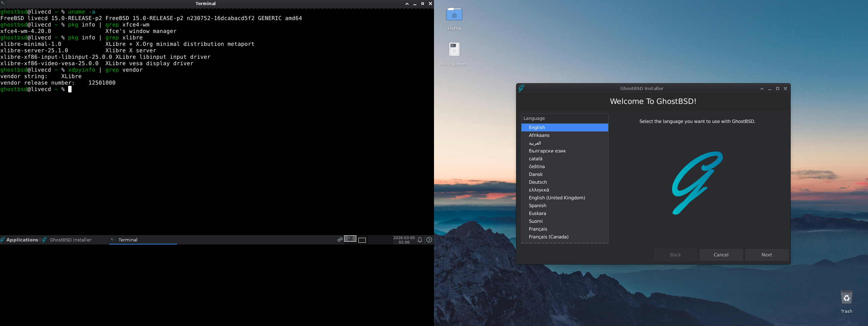
Task: Open the Trash desktop icon
Action: [846, 298]
